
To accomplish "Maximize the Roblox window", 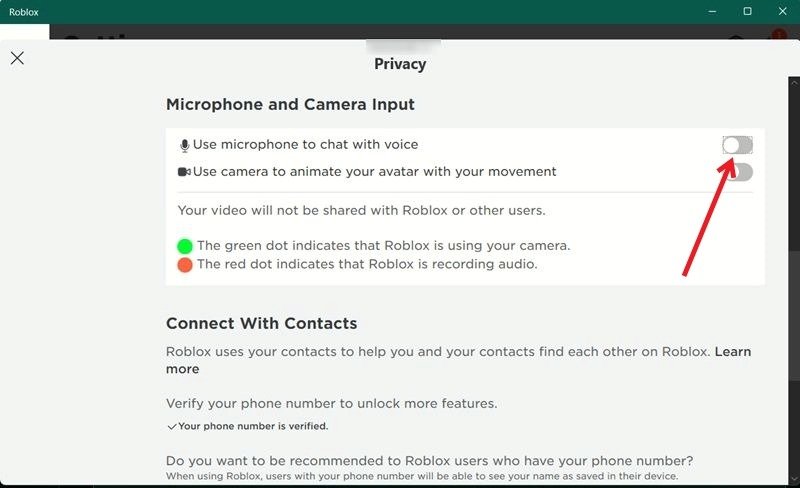I will [747, 11].
